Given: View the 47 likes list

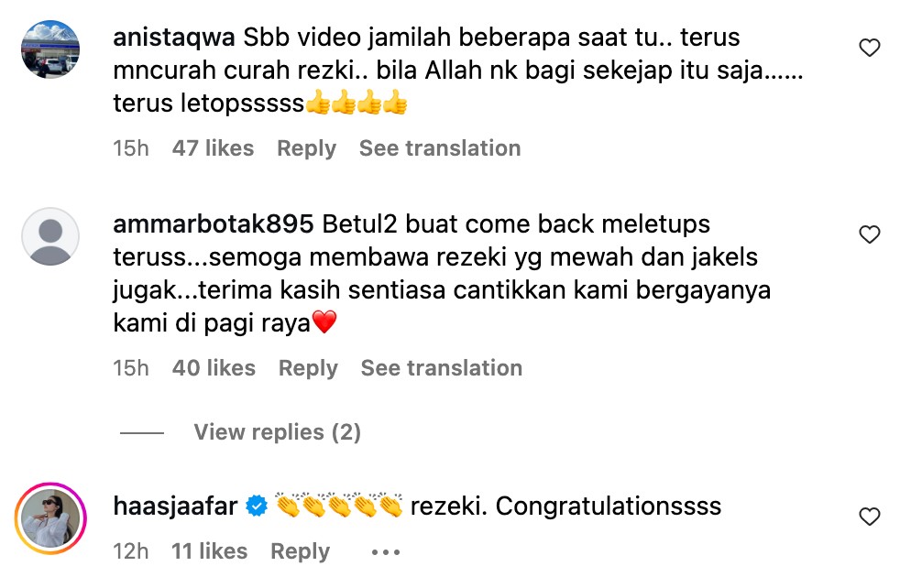Looking at the screenshot, I should click(x=213, y=148).
